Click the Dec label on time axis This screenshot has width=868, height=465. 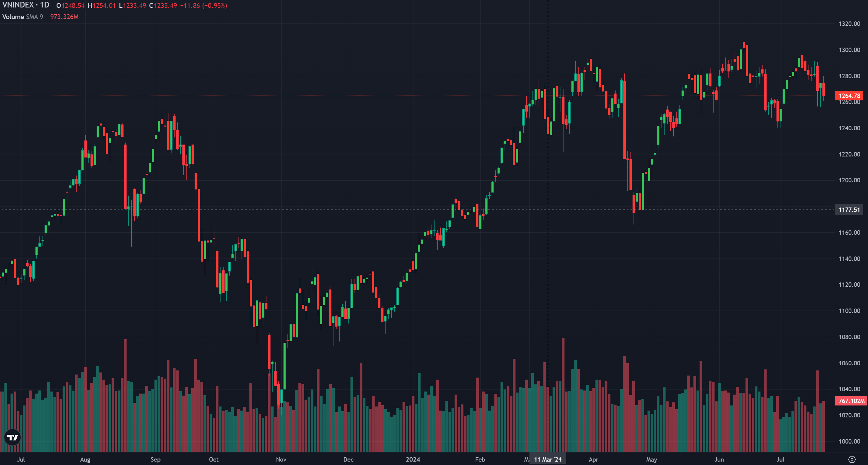[x=348, y=459]
